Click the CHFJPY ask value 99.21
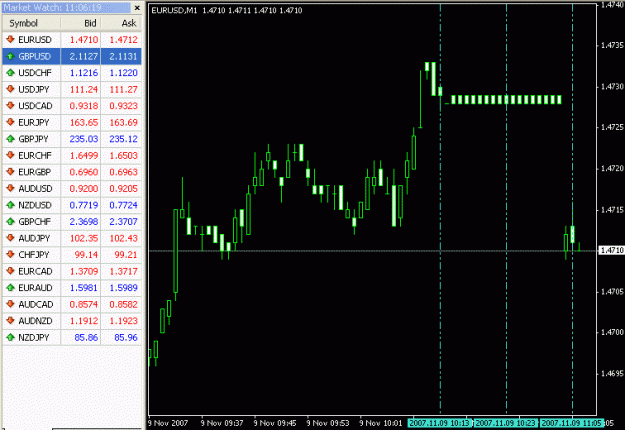This screenshot has height=430, width=625. (x=126, y=255)
